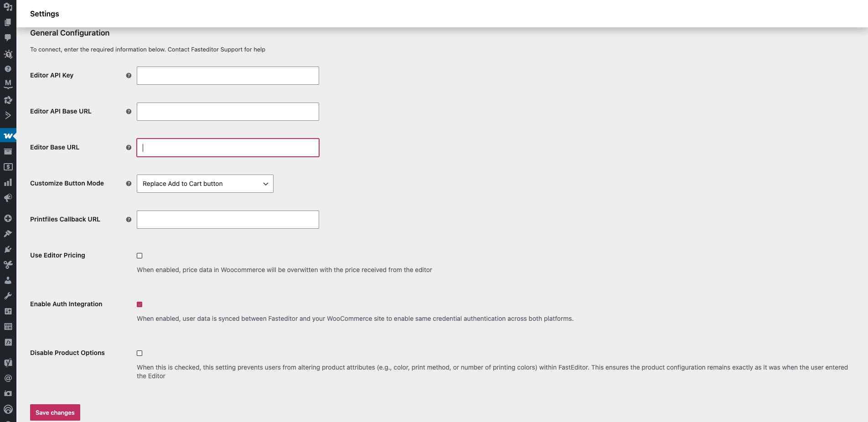This screenshot has width=868, height=422.
Task: Open the Marketing megaphone menu icon
Action: (8, 198)
